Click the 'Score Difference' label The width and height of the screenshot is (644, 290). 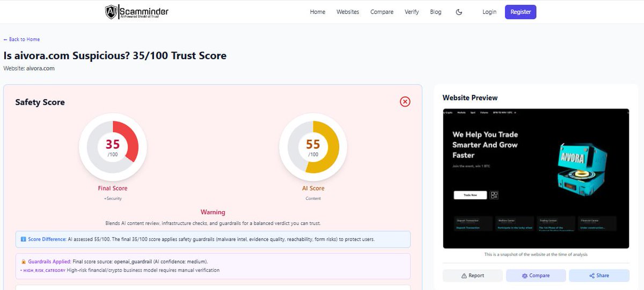[47, 239]
